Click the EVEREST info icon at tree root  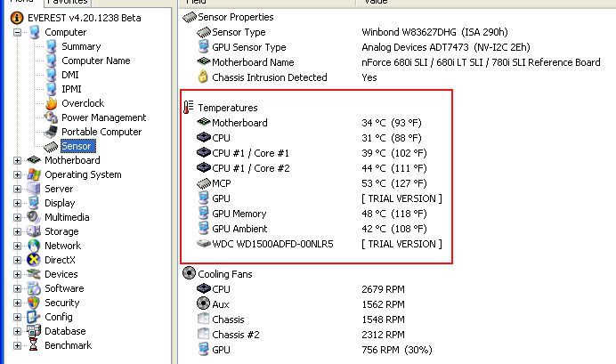(17, 18)
